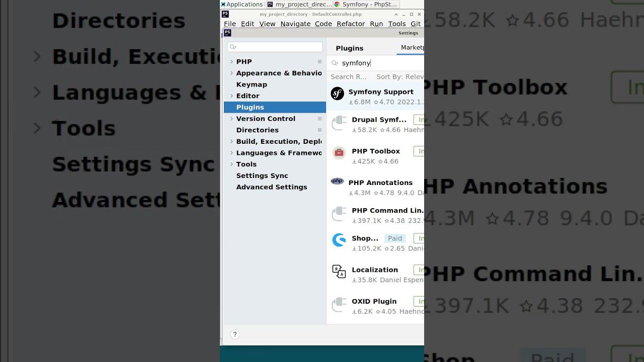Viewport: 644px width, 362px height.
Task: Click the search magnifier in plugin search
Action: pos(335,63)
